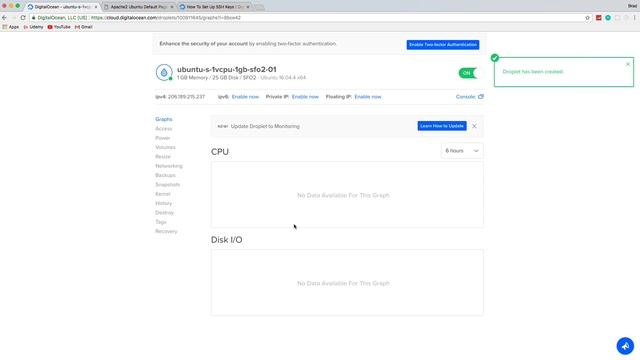The image size is (640, 360).
Task: Click the droplet name ubuntu-s-1vcpu-1gb-sfo2-01
Action: (x=227, y=69)
